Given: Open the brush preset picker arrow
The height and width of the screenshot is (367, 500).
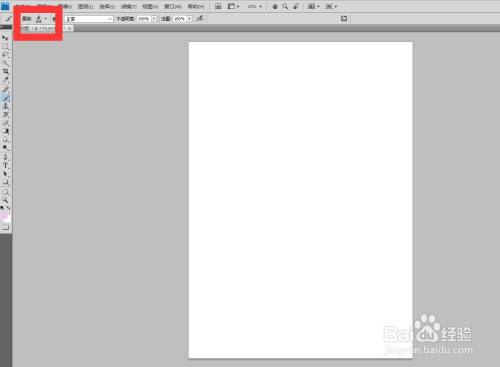Looking at the screenshot, I should (46, 19).
